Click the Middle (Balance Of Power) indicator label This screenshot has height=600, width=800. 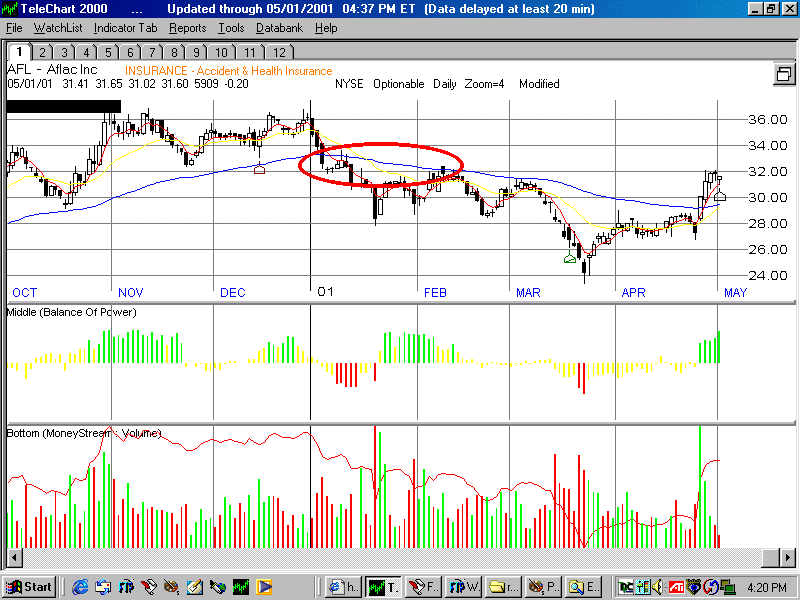[x=71, y=312]
